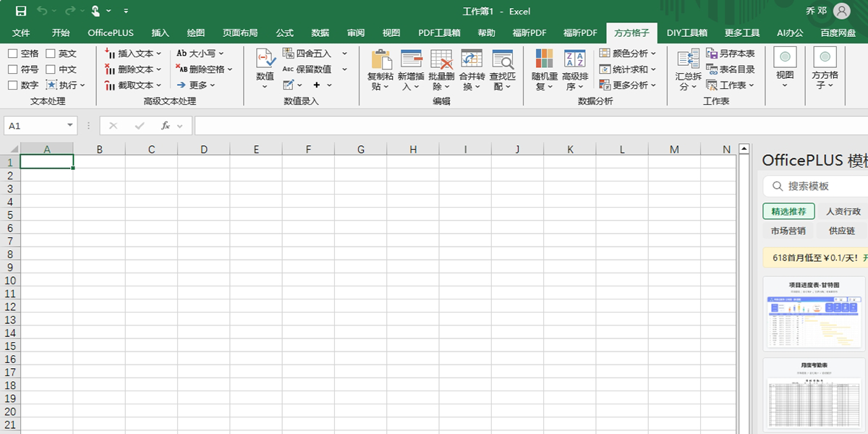Select the 查找匹配 magnifier icon

pos(502,59)
